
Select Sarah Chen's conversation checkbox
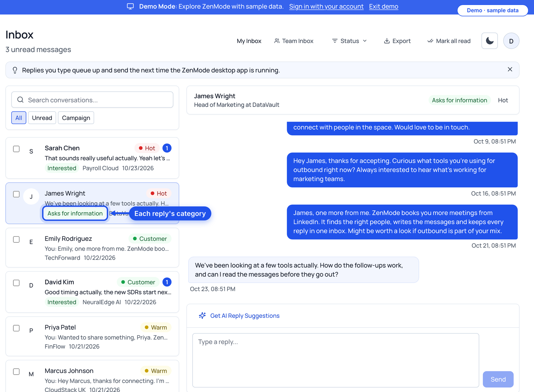click(x=16, y=149)
